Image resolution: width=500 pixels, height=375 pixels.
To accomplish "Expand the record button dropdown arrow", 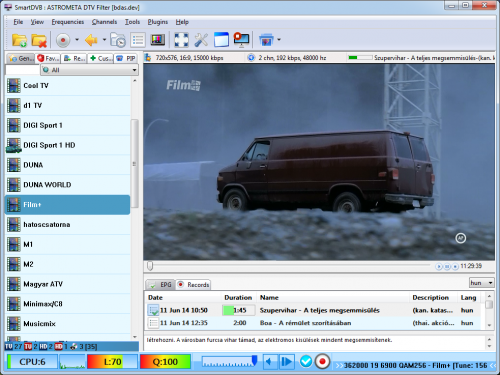I will (77, 40).
